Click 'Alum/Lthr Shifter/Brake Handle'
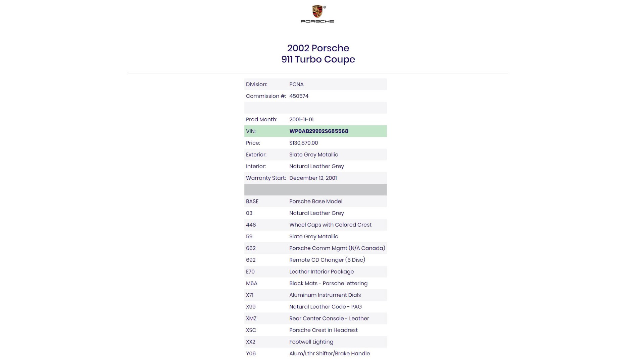 (x=330, y=354)
